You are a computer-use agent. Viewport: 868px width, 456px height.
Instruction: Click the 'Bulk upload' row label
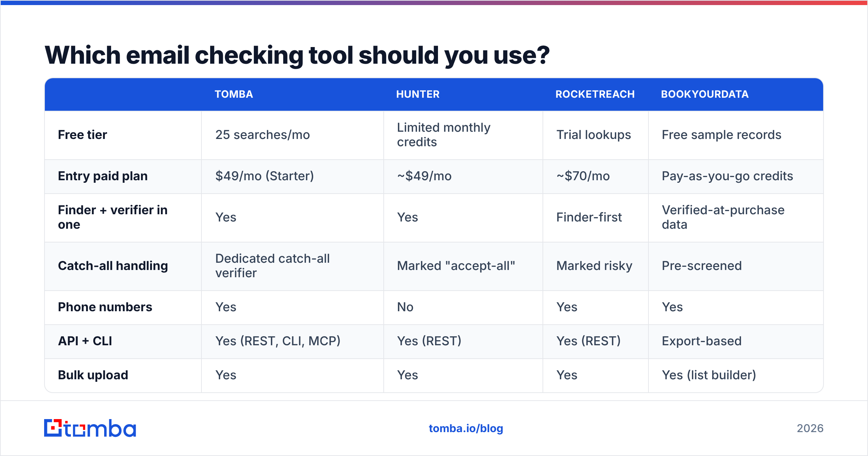(x=93, y=375)
